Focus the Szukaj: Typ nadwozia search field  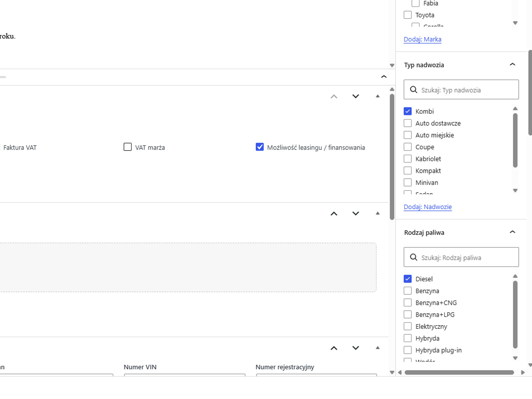click(x=461, y=89)
